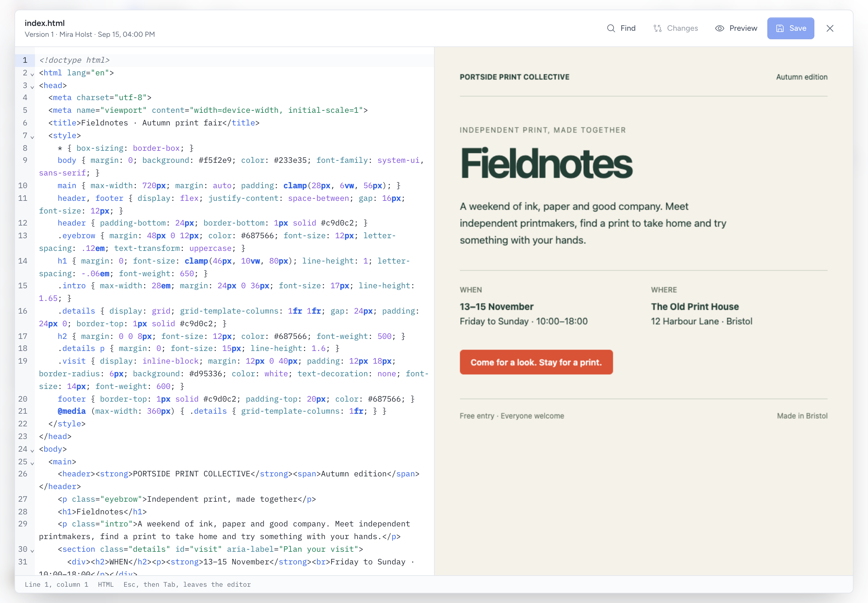The width and height of the screenshot is (868, 603).
Task: Click 'The Old Print House' in preview
Action: [x=695, y=306]
